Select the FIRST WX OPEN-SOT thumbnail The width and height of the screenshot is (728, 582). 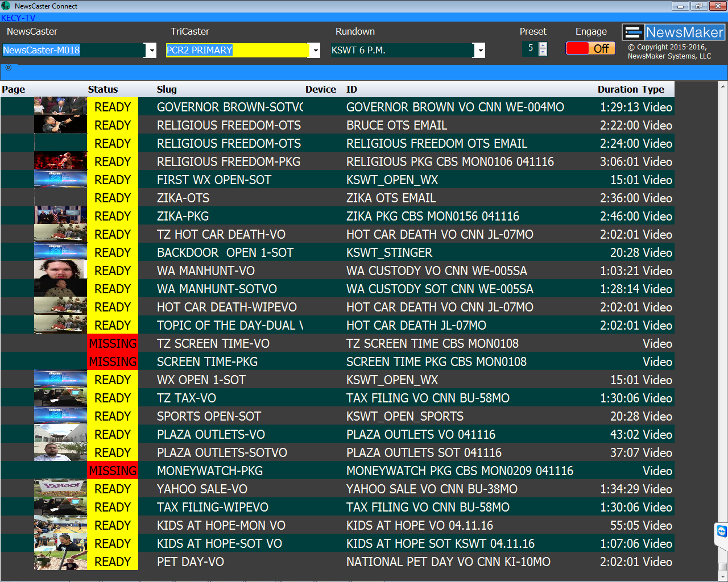(60, 180)
